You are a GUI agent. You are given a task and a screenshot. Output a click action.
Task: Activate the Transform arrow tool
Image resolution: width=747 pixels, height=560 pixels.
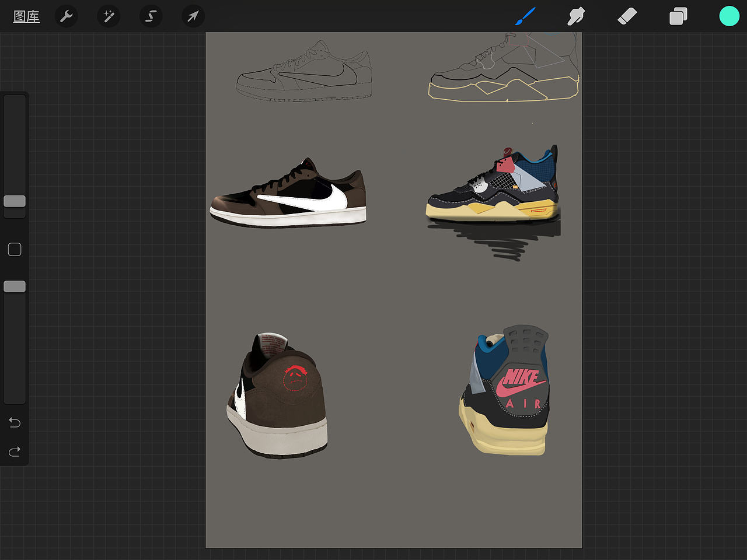click(193, 16)
